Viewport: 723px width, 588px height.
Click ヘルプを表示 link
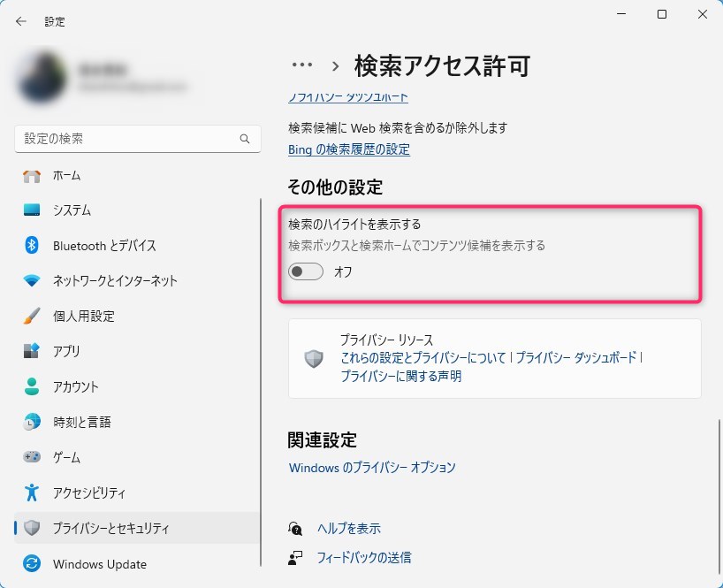(349, 528)
